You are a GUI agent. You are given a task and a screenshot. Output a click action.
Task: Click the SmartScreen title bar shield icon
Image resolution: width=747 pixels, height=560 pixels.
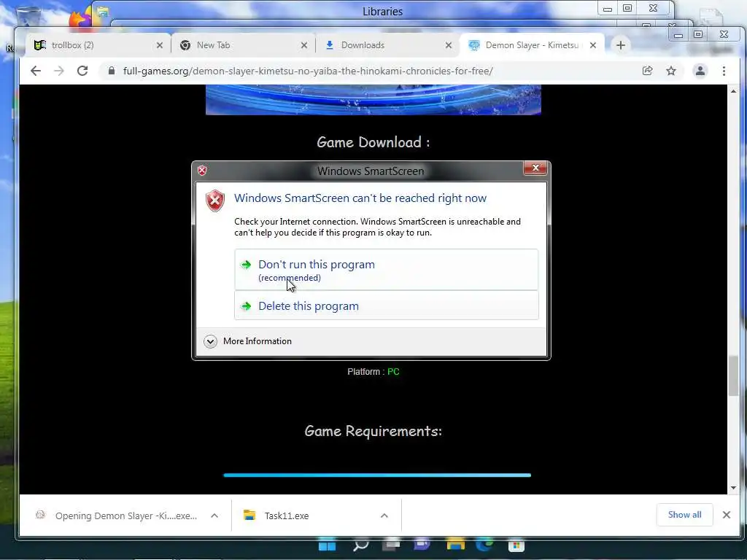pyautogui.click(x=202, y=171)
